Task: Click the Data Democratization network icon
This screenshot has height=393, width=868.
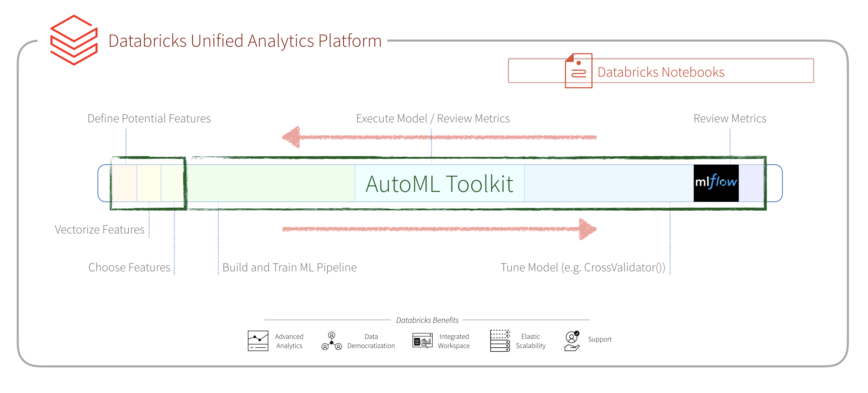Action: click(x=331, y=341)
